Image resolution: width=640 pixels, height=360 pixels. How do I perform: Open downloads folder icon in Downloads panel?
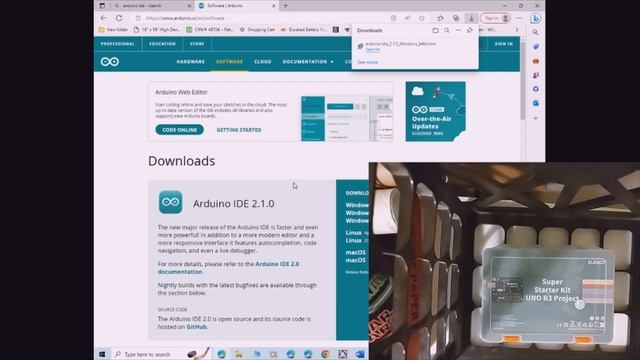tap(435, 30)
